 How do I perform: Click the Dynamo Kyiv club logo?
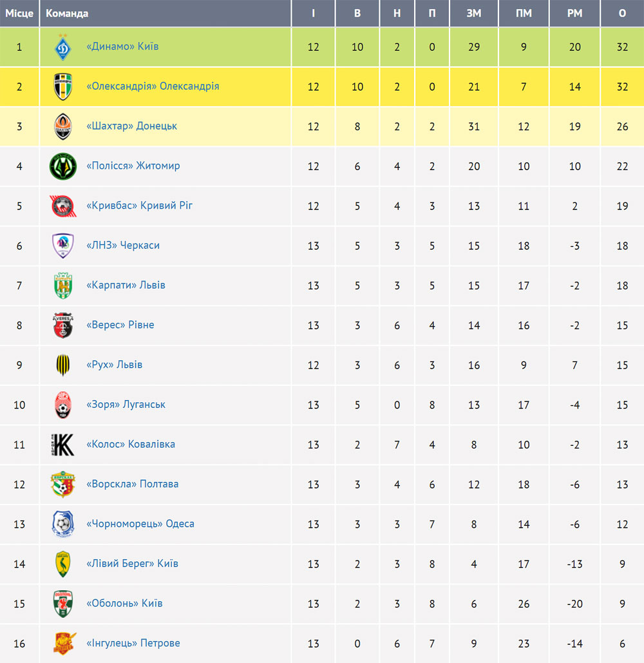coord(63,47)
